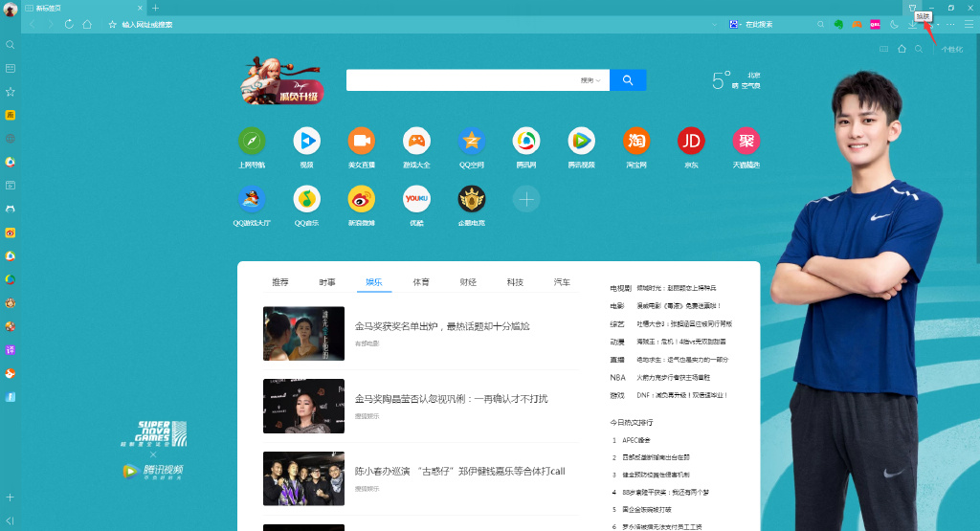The height and width of the screenshot is (531, 980).
Task: Switch to 科技 news tab
Action: [515, 282]
